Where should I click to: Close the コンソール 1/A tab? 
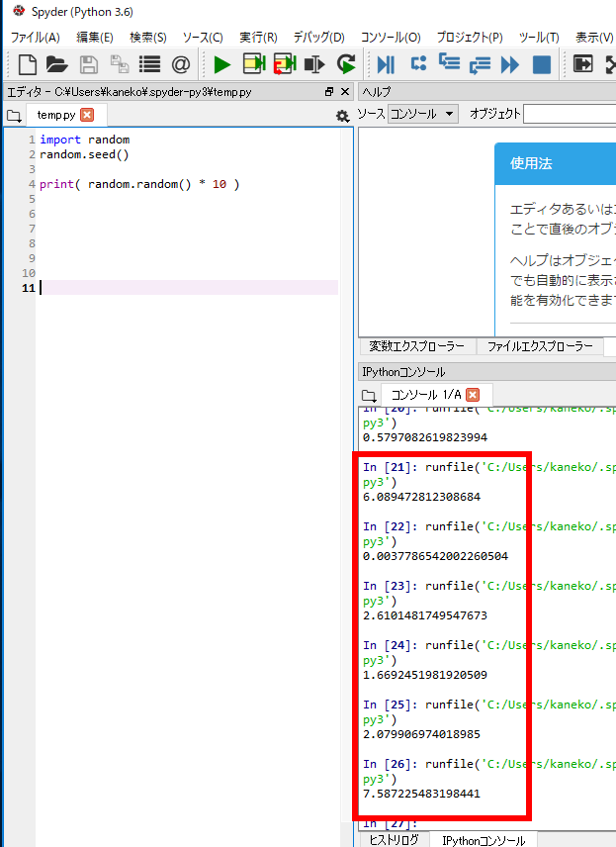pyautogui.click(x=473, y=395)
